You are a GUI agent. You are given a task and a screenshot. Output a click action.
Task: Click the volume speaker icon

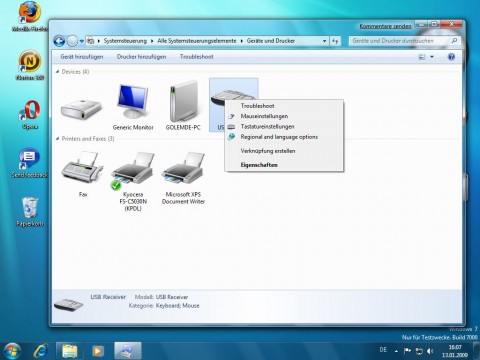pyautogui.click(x=430, y=351)
